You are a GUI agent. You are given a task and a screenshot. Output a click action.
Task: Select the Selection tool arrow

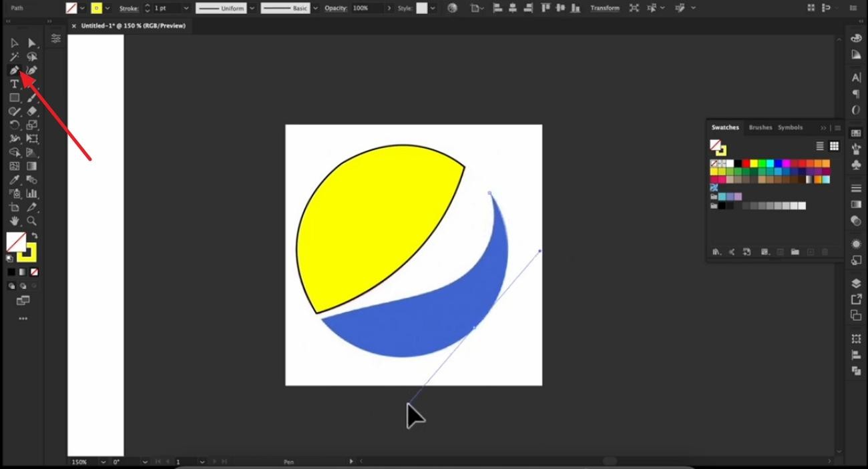14,43
